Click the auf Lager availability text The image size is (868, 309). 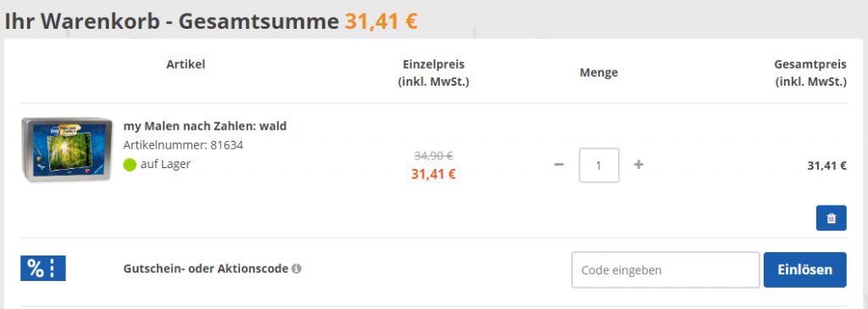(165, 164)
